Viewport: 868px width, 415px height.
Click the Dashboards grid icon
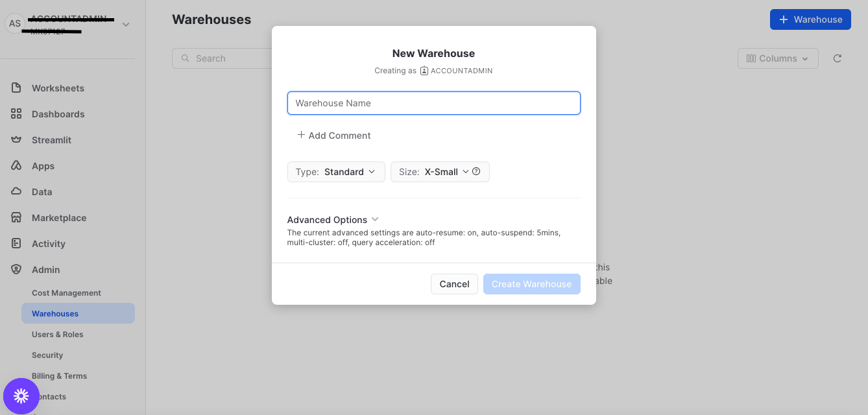click(16, 114)
